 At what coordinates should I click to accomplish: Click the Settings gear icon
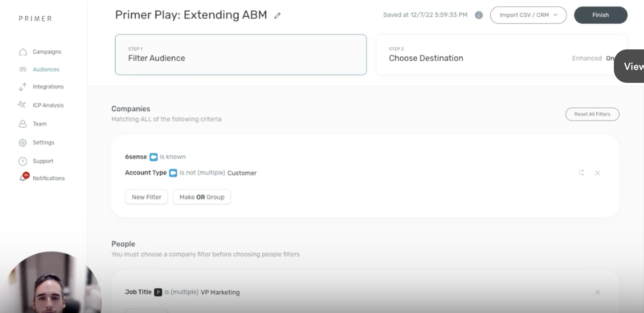click(x=23, y=143)
